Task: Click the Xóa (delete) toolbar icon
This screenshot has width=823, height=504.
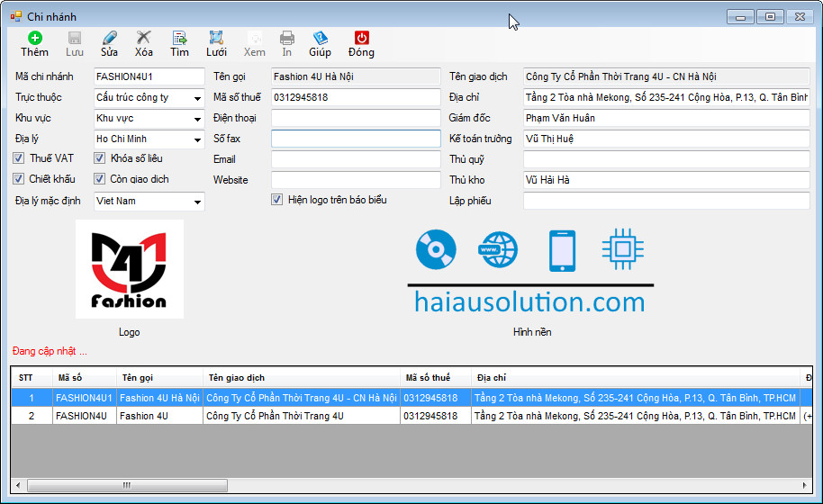Action: [143, 38]
